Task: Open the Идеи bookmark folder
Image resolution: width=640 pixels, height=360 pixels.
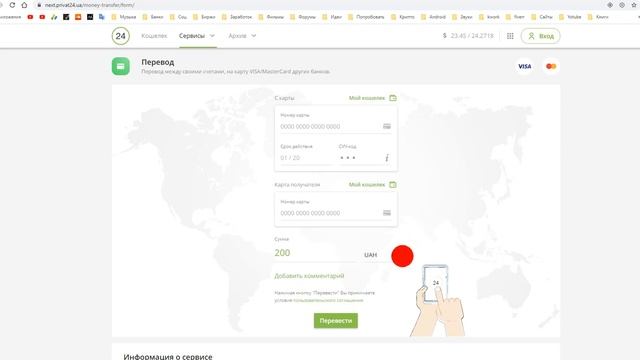Action: pyautogui.click(x=332, y=17)
